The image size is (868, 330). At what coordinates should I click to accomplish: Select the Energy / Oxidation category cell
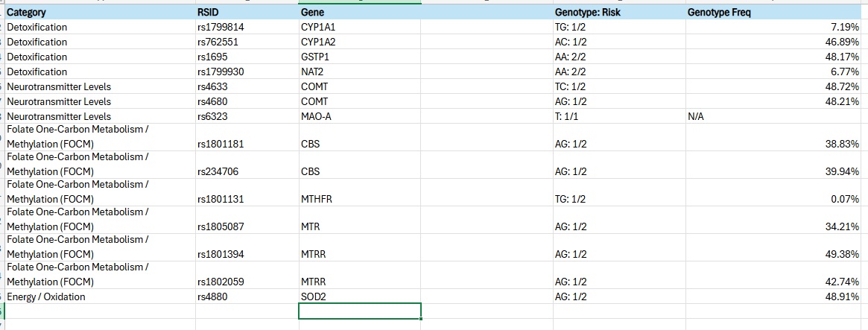click(100, 296)
